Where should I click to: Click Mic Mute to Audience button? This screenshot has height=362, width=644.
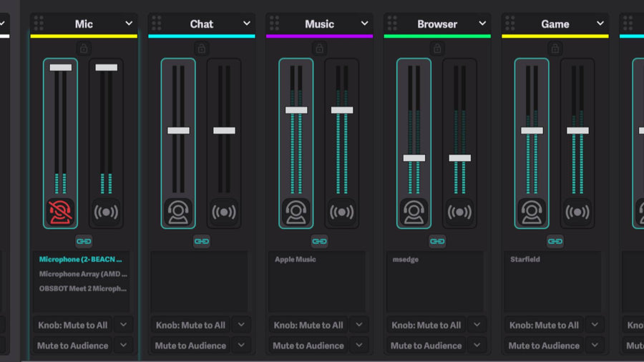(73, 346)
